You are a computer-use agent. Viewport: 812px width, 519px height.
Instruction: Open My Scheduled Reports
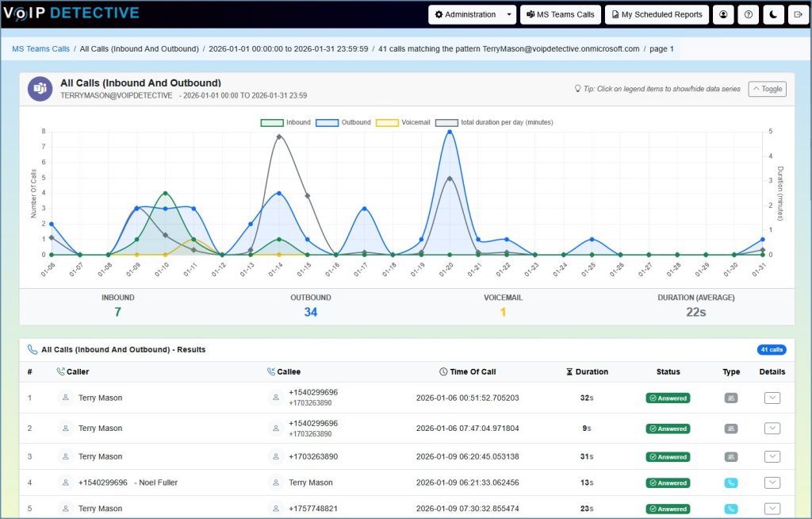pos(657,14)
